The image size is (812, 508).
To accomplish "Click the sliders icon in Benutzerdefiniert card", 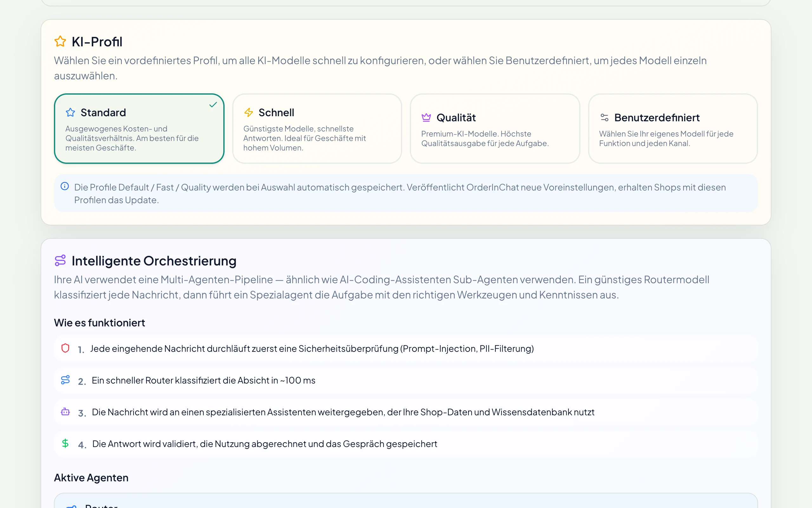I will pos(604,117).
